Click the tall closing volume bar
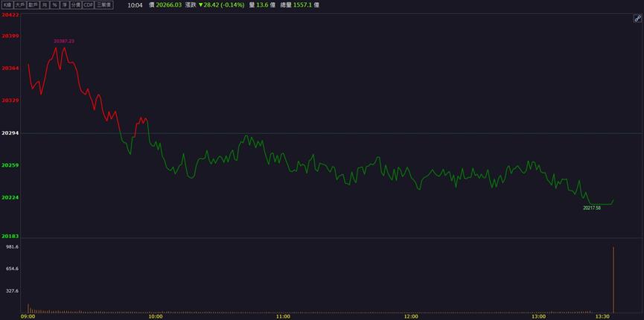The width and height of the screenshot is (644, 320). [x=613, y=280]
